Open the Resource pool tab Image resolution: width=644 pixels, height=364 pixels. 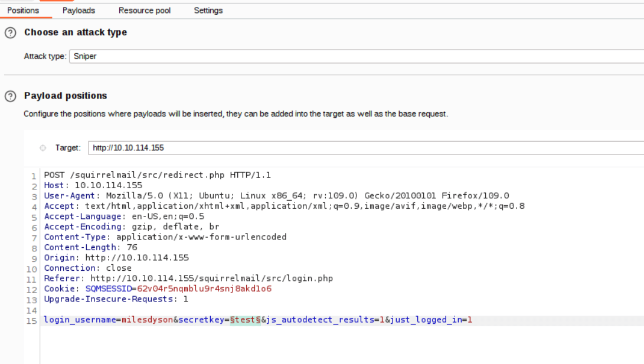pyautogui.click(x=143, y=11)
